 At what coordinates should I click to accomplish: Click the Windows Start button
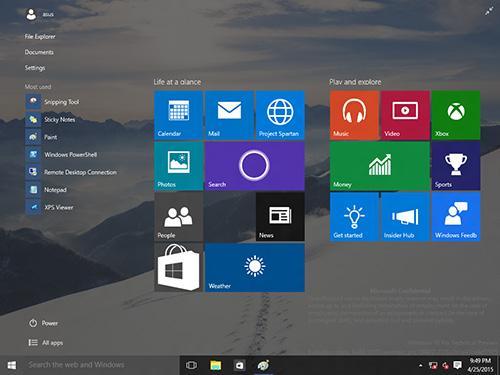tap(12, 365)
